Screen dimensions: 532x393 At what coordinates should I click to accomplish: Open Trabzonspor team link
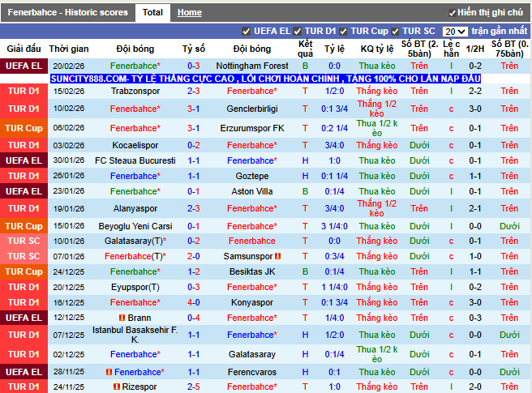point(135,91)
